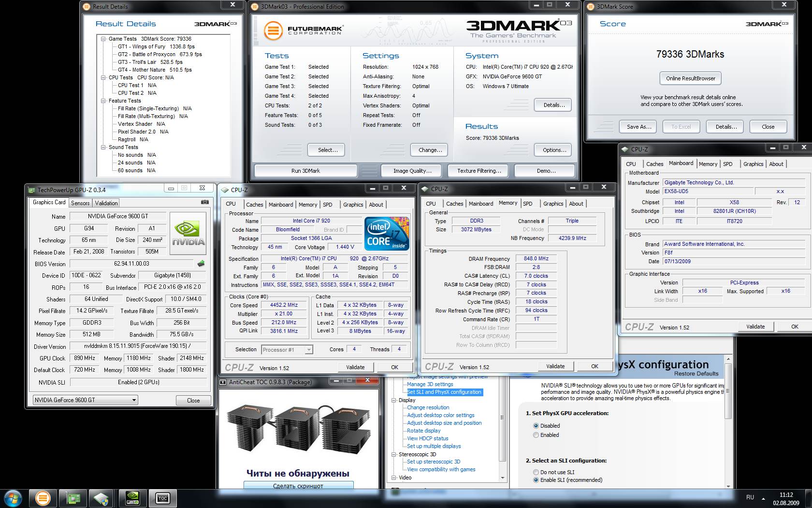Switch to the GPU-Z Sensors tab

point(80,203)
